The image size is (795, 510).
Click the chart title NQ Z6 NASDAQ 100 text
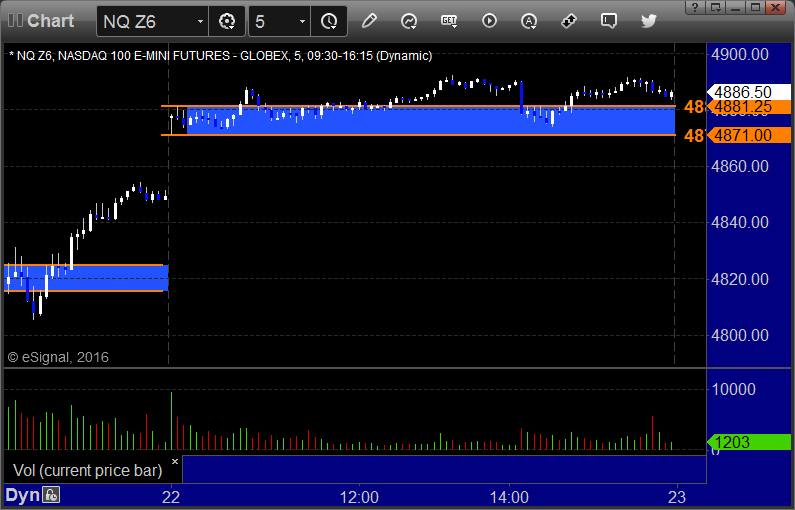coord(221,56)
